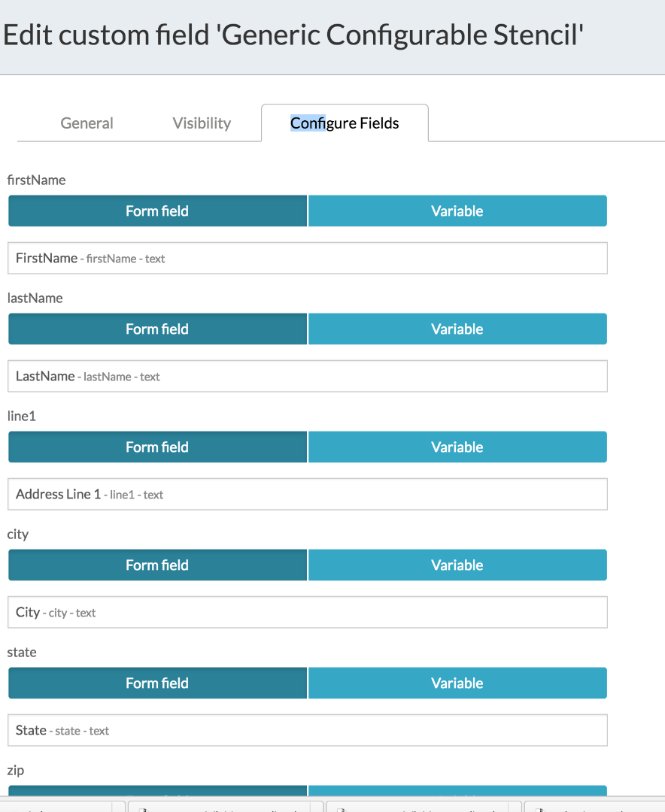Click the 'lastName' field label
The height and width of the screenshot is (812, 665).
pos(35,298)
